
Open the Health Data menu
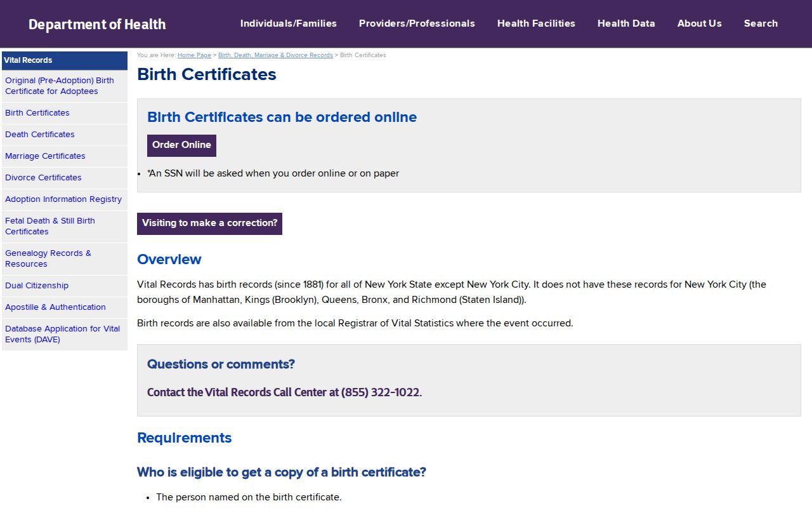click(x=626, y=23)
